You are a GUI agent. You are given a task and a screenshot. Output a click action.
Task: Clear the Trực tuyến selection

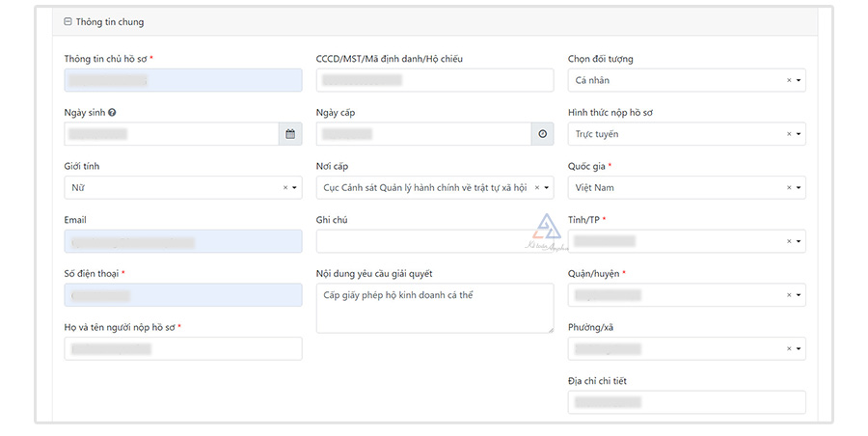pyautogui.click(x=788, y=134)
